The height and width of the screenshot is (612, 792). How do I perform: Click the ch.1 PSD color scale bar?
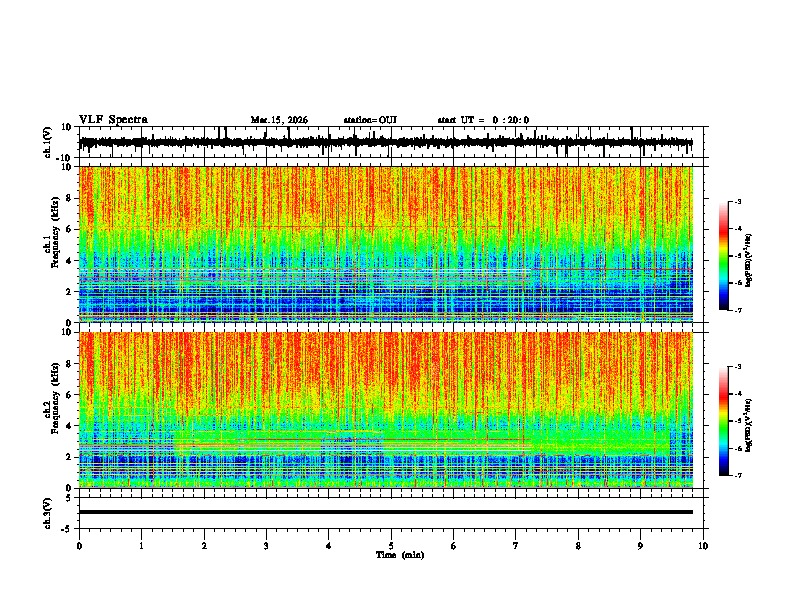click(724, 256)
